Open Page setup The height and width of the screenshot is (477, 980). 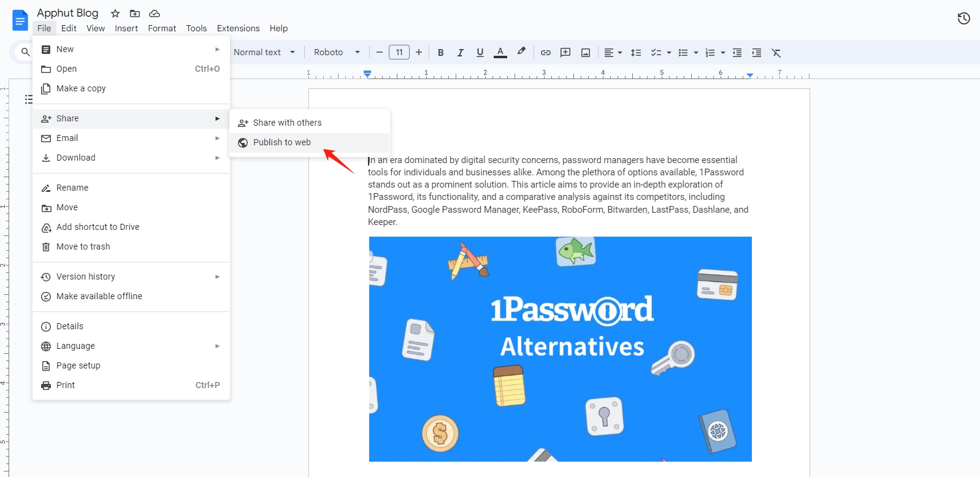[x=131, y=365]
